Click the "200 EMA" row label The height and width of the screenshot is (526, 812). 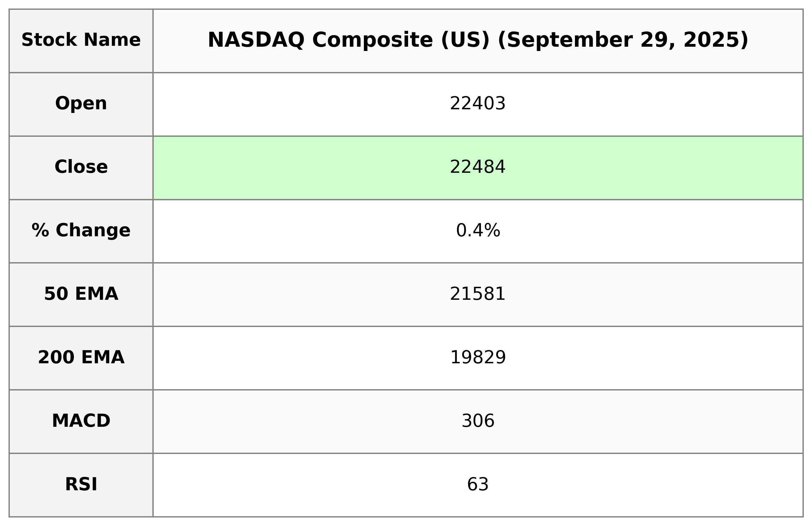coord(81,357)
